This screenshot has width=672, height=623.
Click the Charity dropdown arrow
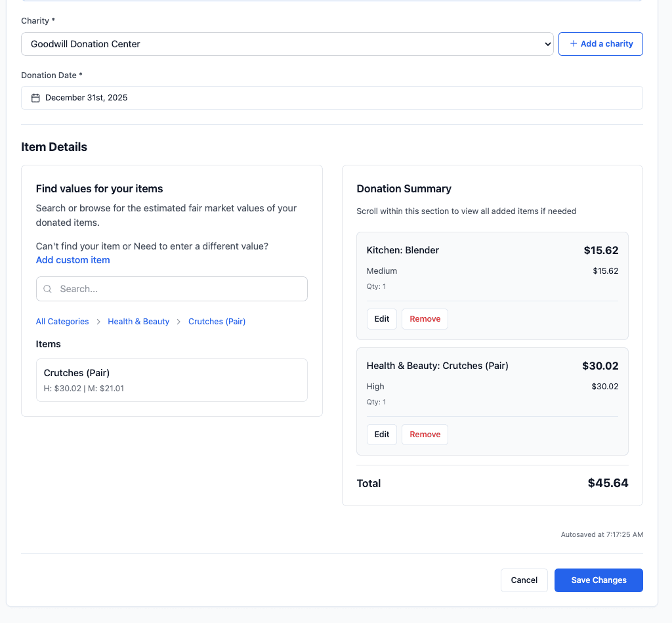click(x=547, y=44)
